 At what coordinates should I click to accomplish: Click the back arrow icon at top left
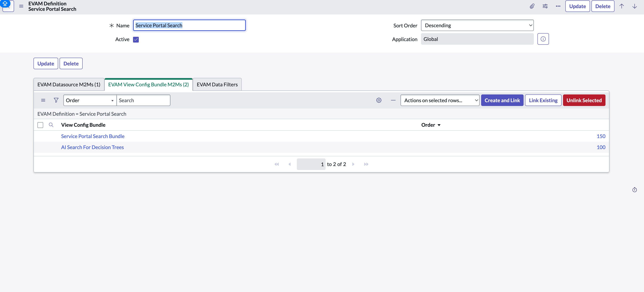(x=8, y=6)
